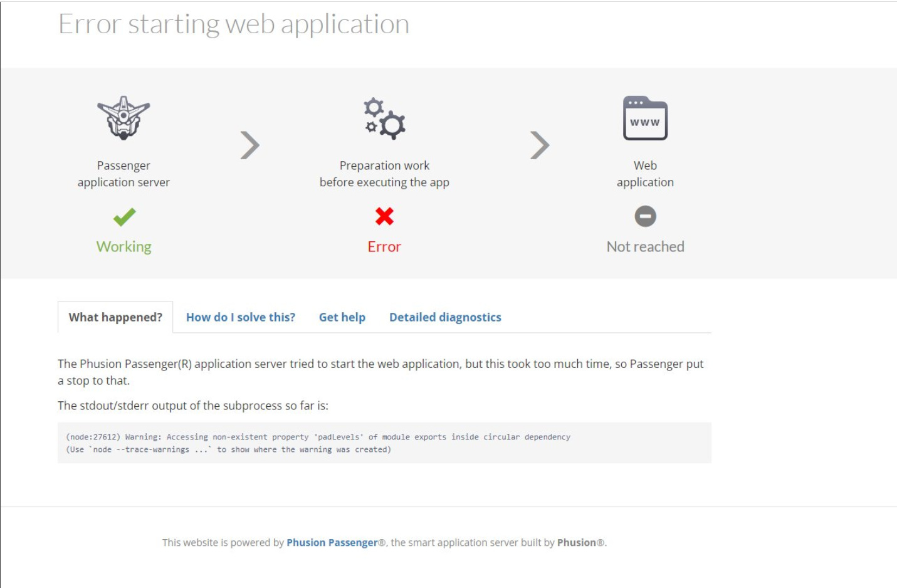Click the Passenger application server robot icon
This screenshot has width=897, height=588.
click(x=123, y=117)
